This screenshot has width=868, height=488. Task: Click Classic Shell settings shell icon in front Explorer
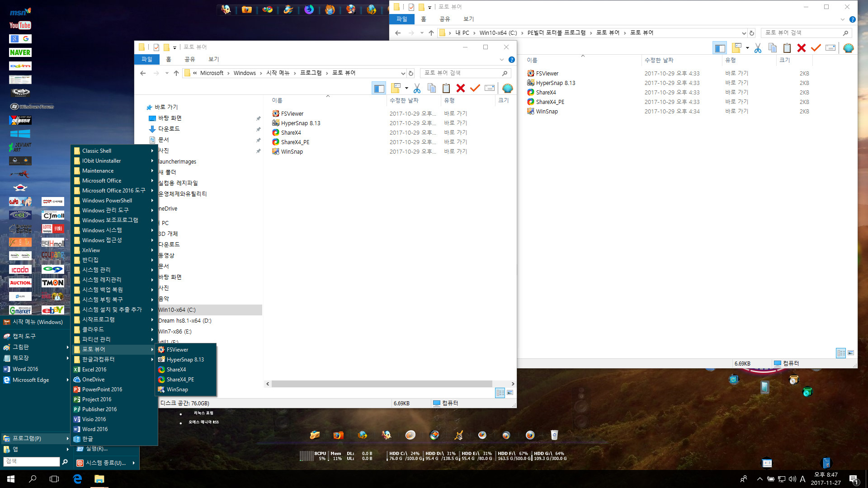[x=508, y=88]
